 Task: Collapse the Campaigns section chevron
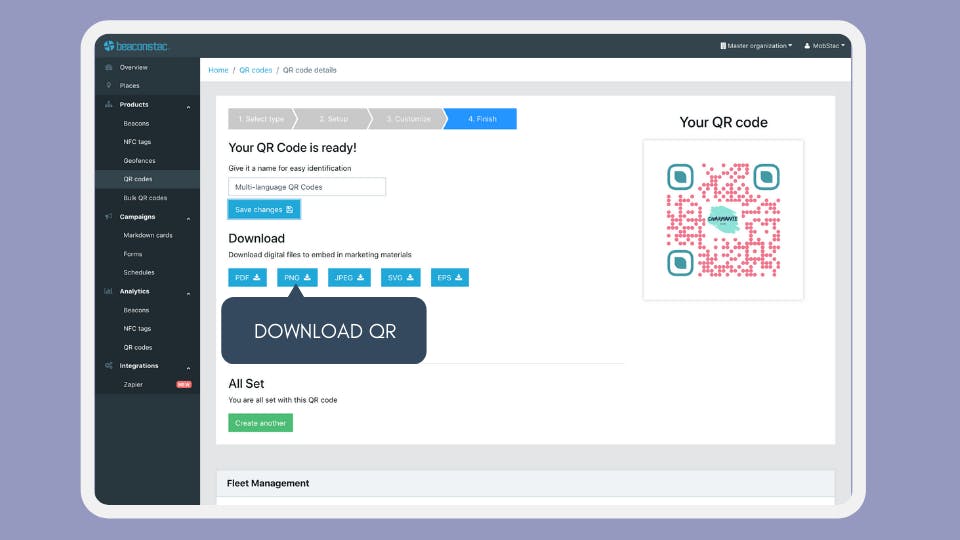[189, 219]
